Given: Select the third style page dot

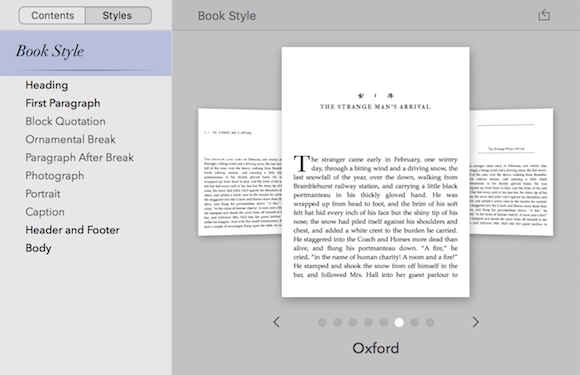Looking at the screenshot, I should point(353,322).
